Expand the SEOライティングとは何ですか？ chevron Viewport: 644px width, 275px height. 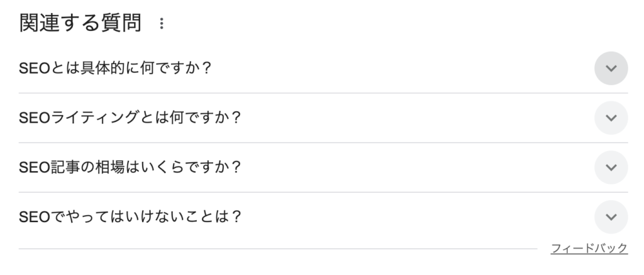tap(611, 118)
